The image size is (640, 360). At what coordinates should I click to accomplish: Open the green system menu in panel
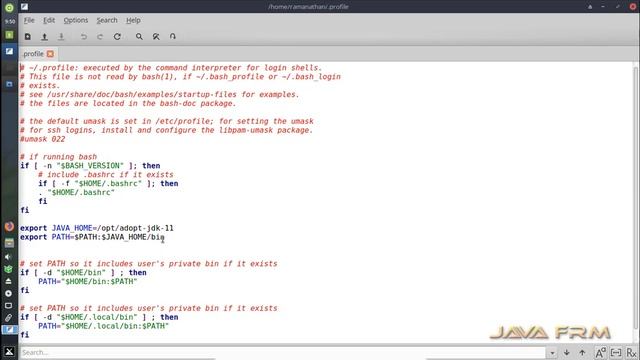pyautogui.click(x=9, y=7)
